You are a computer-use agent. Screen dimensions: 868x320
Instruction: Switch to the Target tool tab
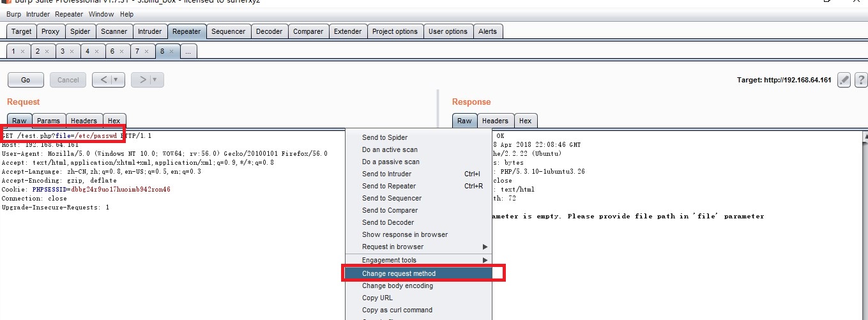[21, 31]
